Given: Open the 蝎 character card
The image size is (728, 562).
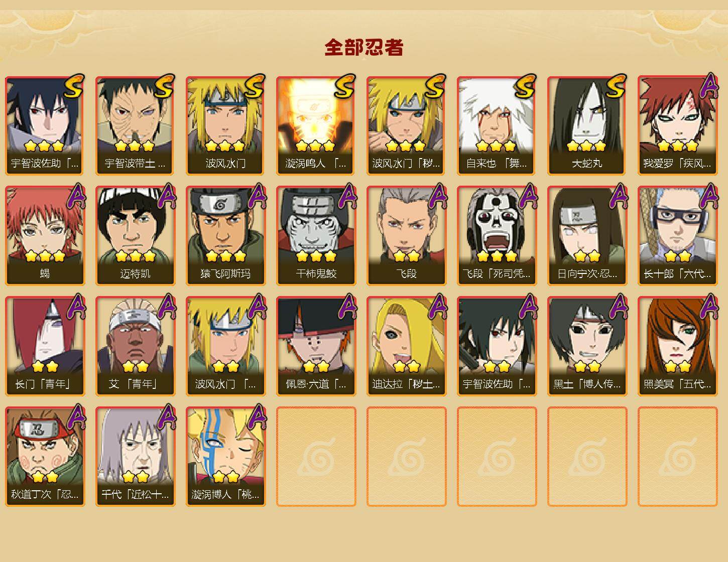Looking at the screenshot, I should (45, 236).
